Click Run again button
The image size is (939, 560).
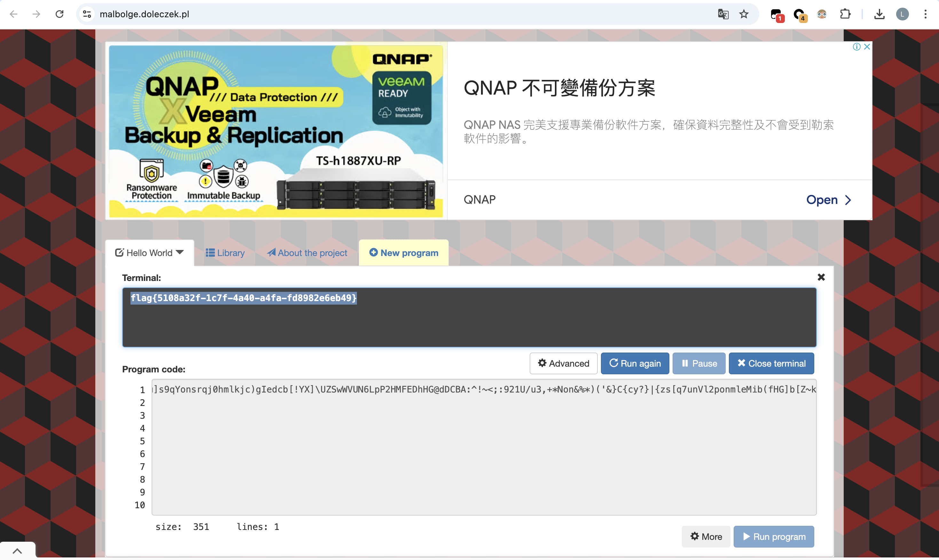click(x=635, y=363)
